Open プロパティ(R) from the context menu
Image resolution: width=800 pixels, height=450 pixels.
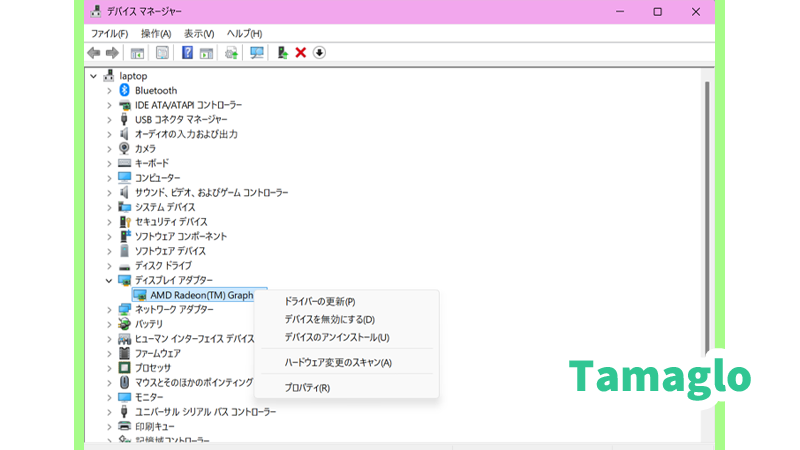307,387
